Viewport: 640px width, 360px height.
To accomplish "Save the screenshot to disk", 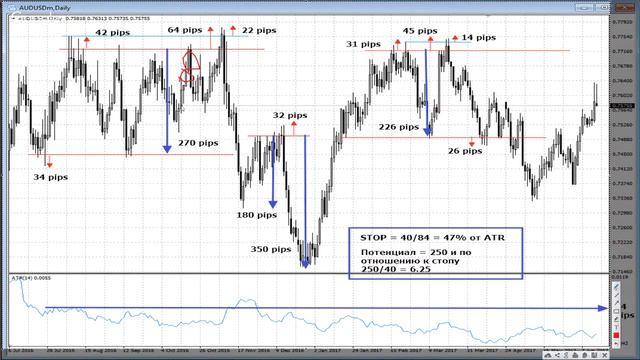I will [594, 355].
